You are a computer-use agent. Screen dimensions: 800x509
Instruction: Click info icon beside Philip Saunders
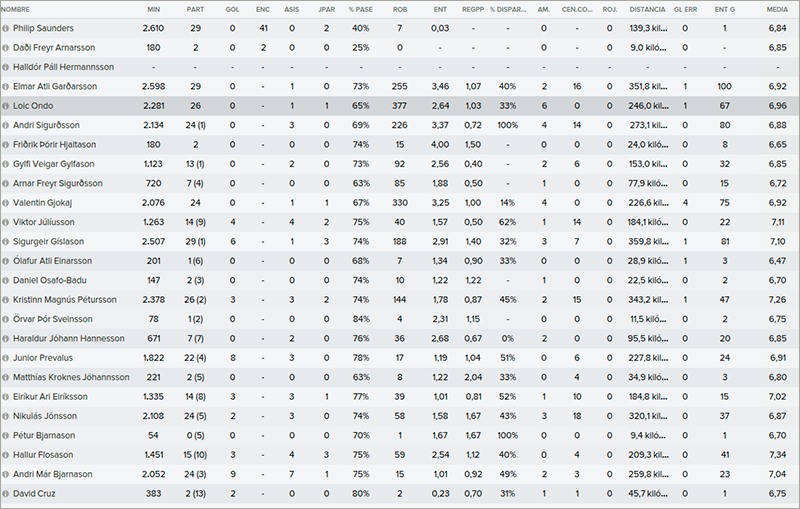coord(6,29)
